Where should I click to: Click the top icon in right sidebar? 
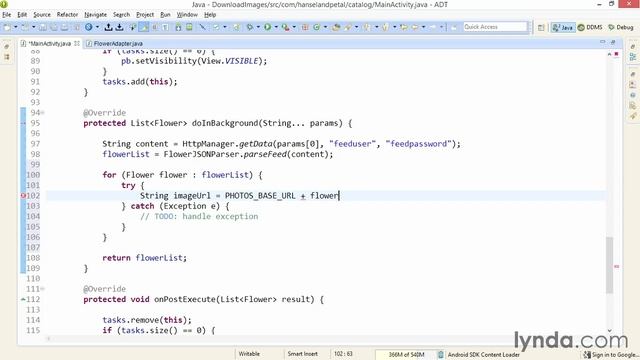[633, 47]
